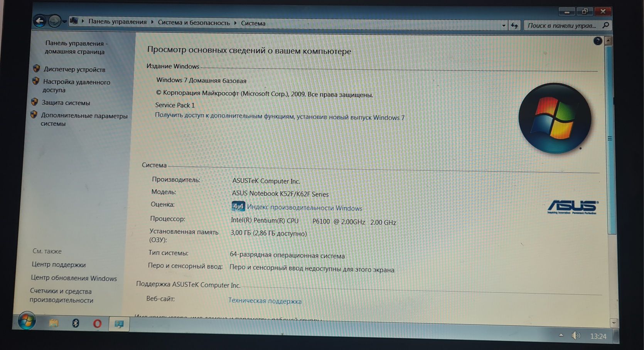Refresh the page with the refresh icon
The image size is (644, 350).
[514, 25]
